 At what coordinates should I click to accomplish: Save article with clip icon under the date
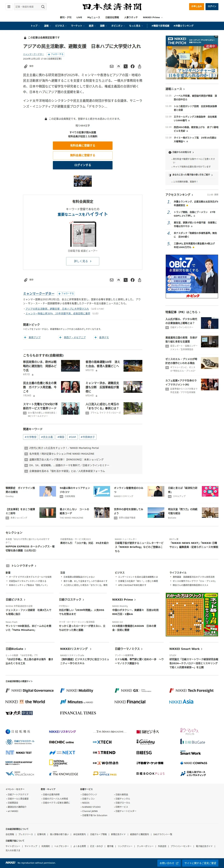point(26,66)
